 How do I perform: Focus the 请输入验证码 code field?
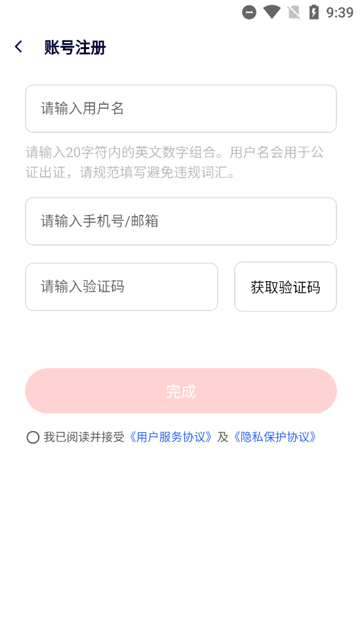[121, 287]
